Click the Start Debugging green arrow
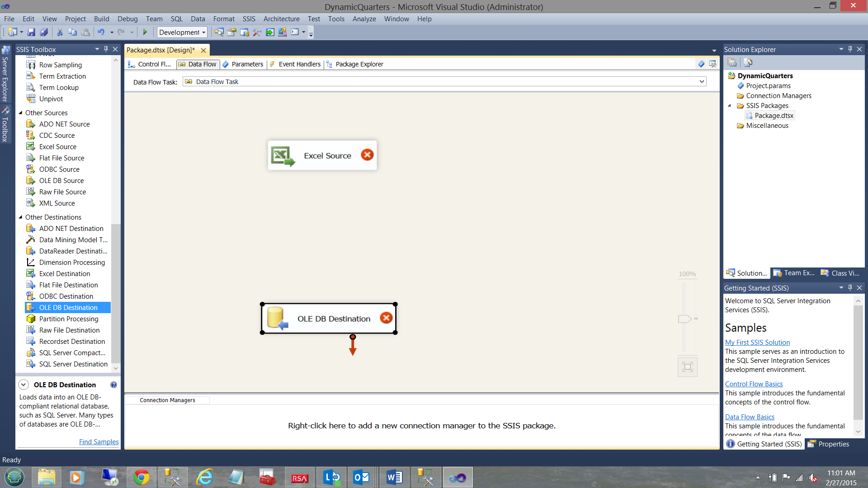Screen dimensions: 868x488 pyautogui.click(x=145, y=32)
